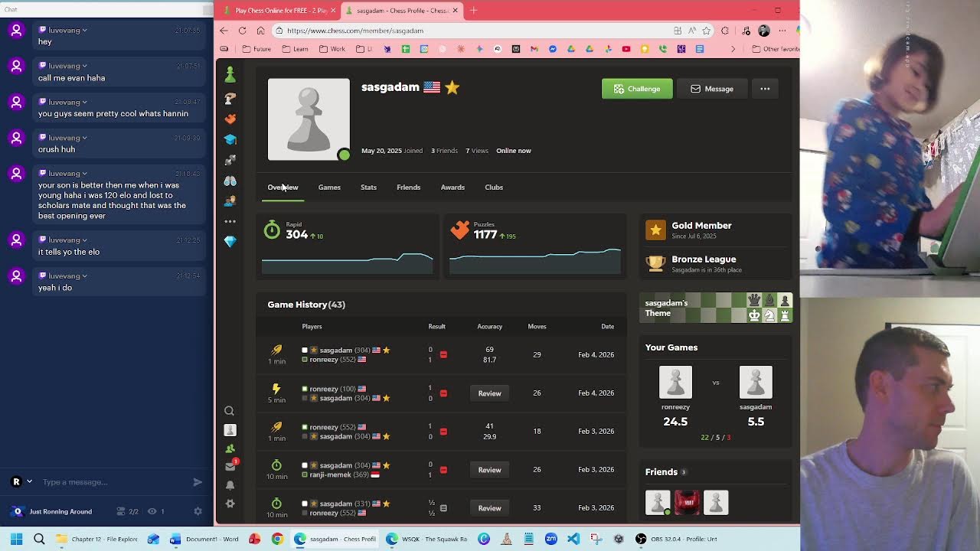Open the Puzzles orange piece icon
Viewport: 980px width, 551px height.
[230, 119]
